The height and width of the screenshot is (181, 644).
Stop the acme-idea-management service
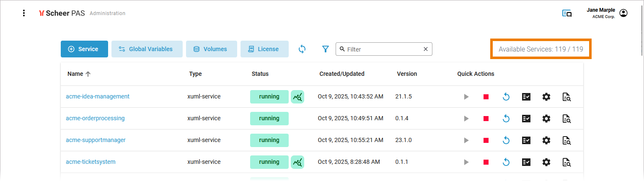(486, 97)
